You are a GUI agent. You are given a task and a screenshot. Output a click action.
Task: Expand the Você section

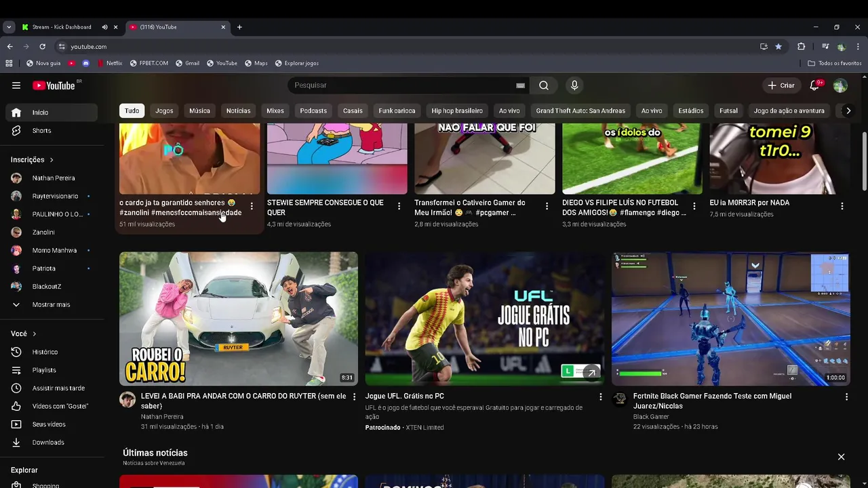click(23, 334)
